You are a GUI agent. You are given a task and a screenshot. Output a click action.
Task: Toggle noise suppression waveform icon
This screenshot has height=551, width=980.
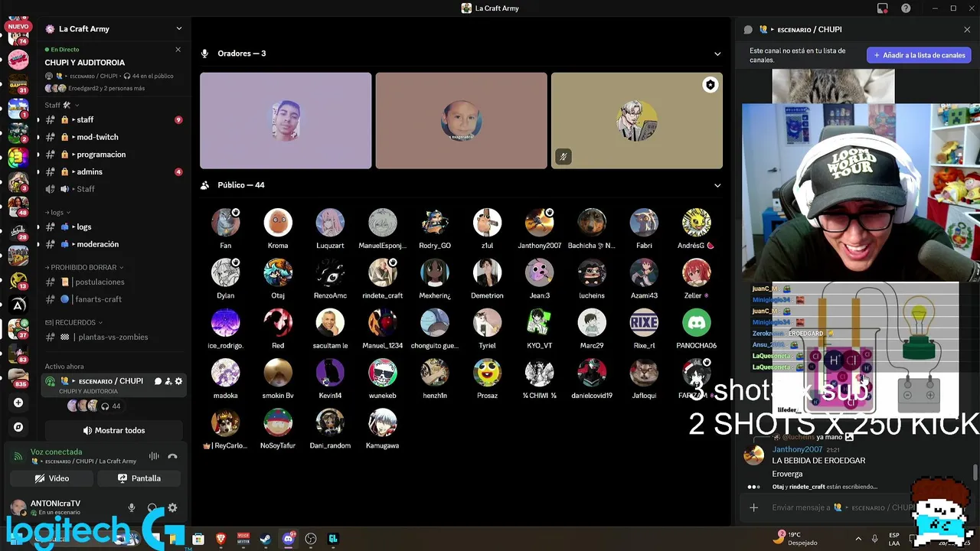[154, 456]
